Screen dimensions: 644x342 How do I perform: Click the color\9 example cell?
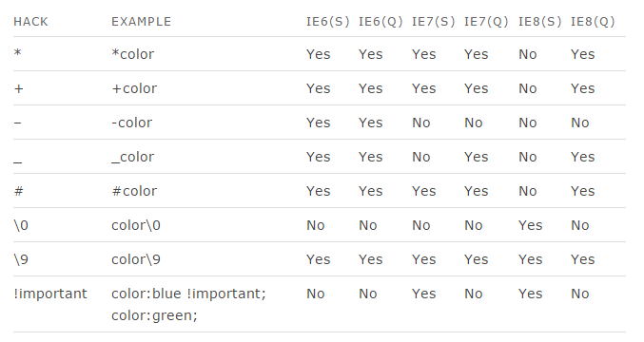136,259
